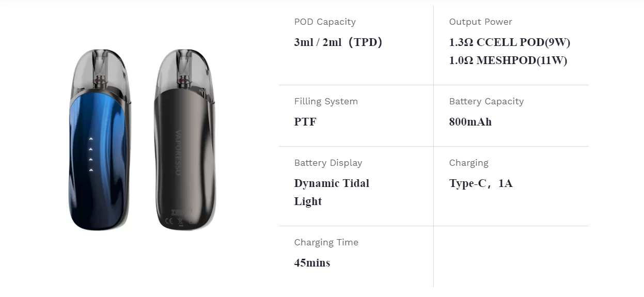Click the Filling System label
This screenshot has width=644, height=297.
tap(326, 101)
